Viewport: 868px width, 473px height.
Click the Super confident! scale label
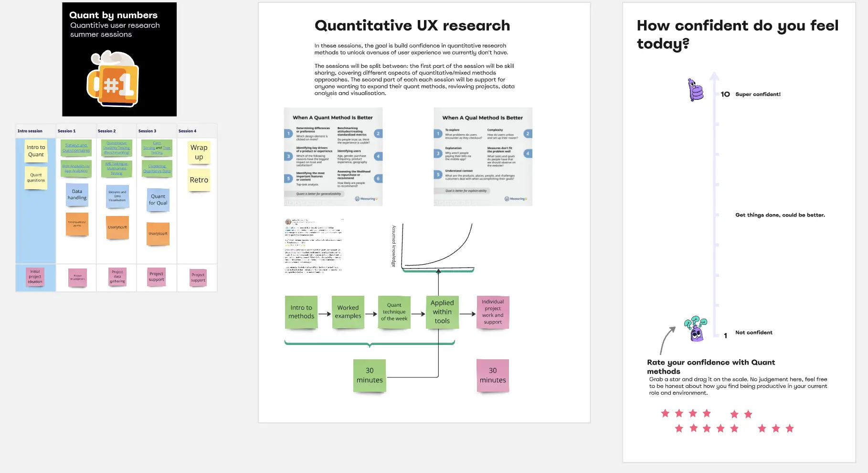pos(758,95)
